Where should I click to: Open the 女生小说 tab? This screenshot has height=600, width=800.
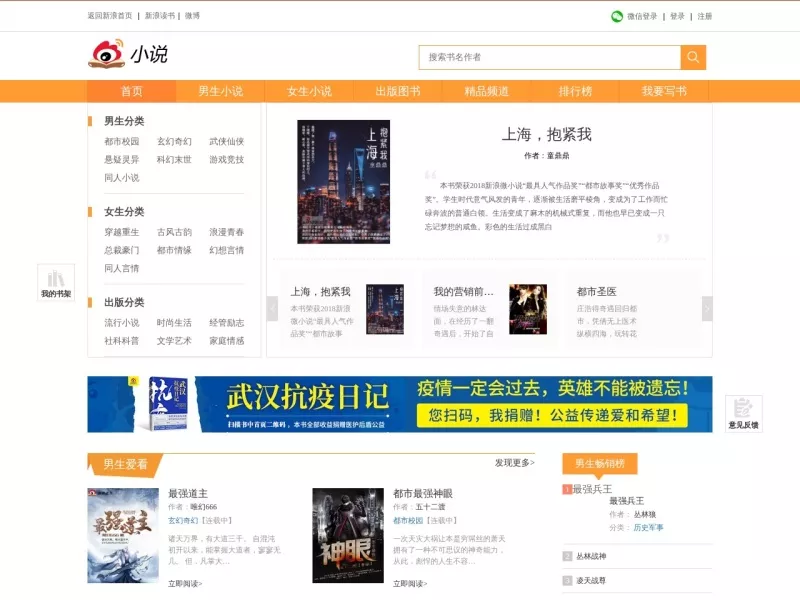[x=309, y=91]
